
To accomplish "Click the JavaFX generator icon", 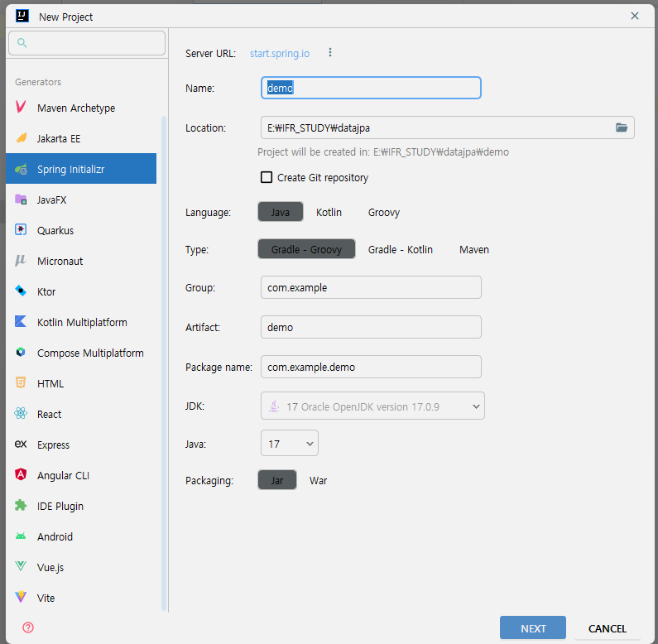I will 21,199.
